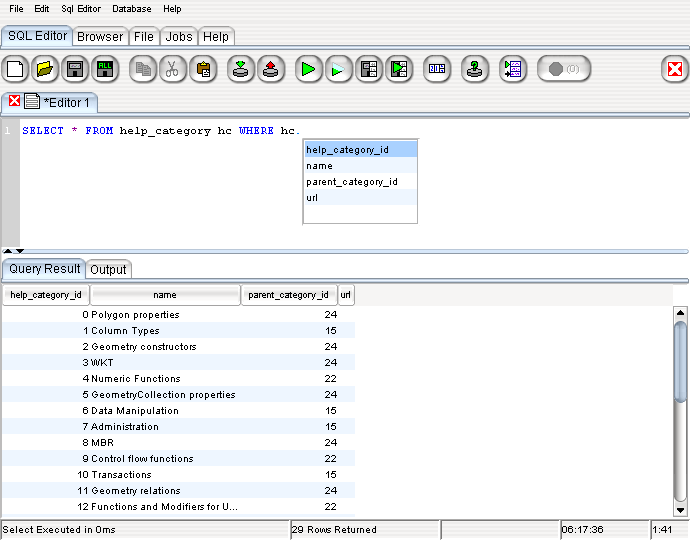Open the Sql Editor menu
Screen dimensions: 690x540
coord(81,8)
